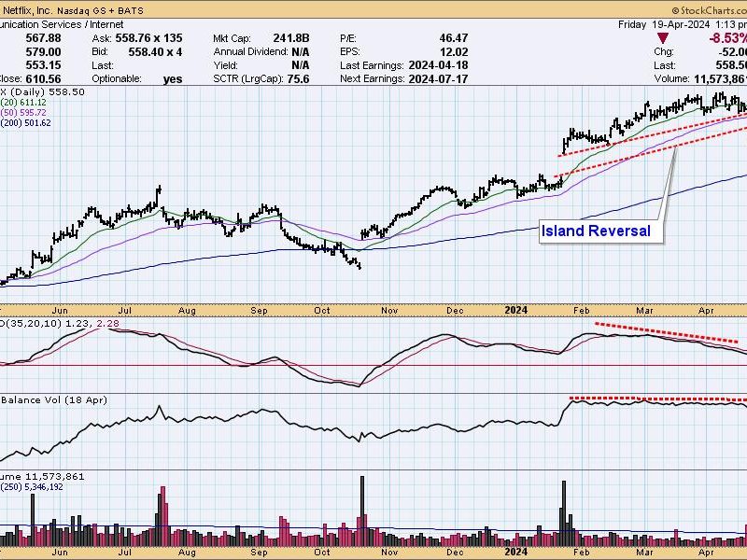Screen dimensions: 747x560
Task: Select the Mar label on the price chart axis
Action: [x=644, y=311]
